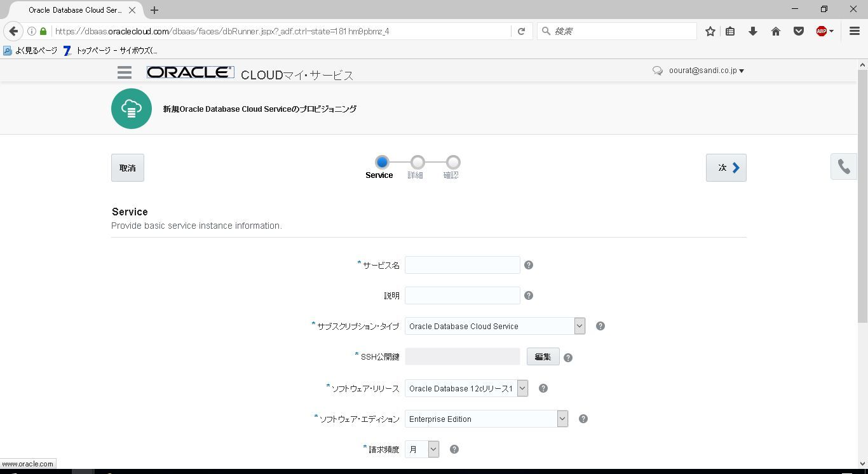This screenshot has height=474, width=868.
Task: Click the page vertical scrollbar down arrow
Action: coord(862,463)
